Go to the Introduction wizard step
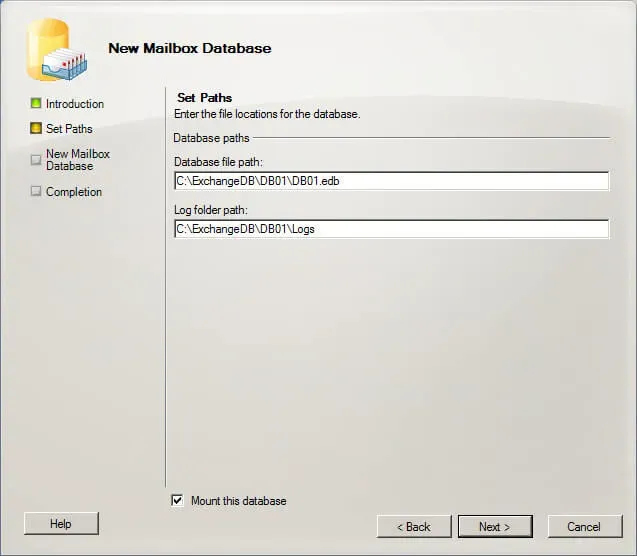This screenshot has height=556, width=637. pos(75,104)
